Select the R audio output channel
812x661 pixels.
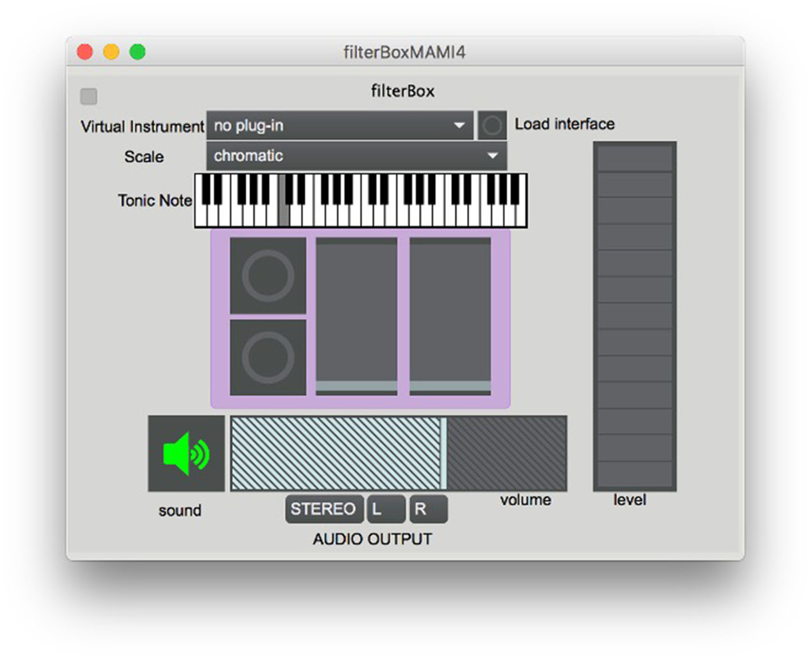click(x=427, y=509)
